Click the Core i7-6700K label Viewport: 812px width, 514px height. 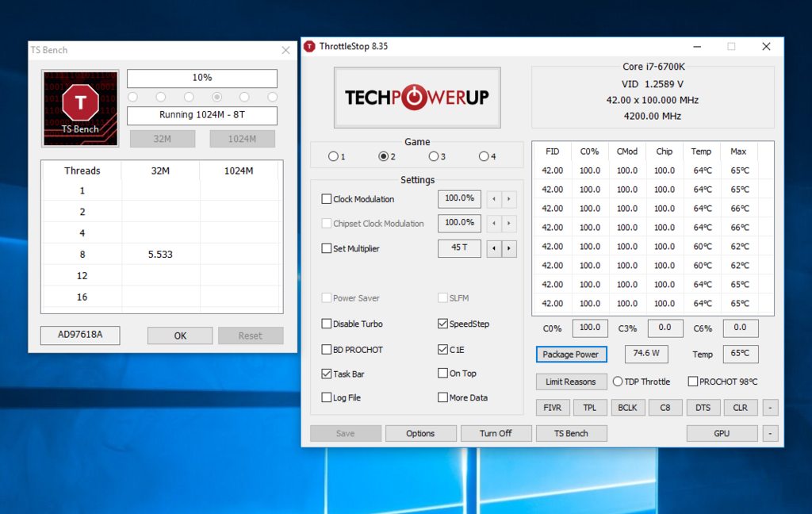653,67
